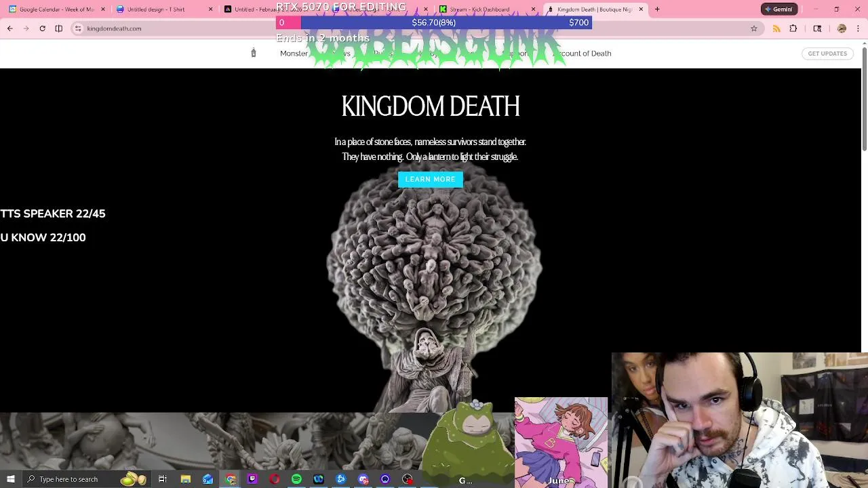The image size is (868, 488).
Task: Click the $56.70(8%) donation progress bar
Action: [434, 22]
